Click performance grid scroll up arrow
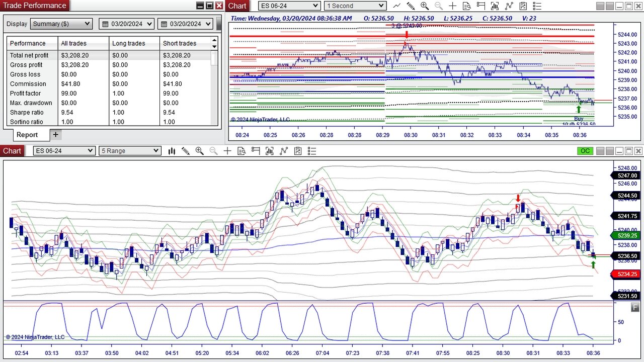Viewport: 644px width, 362px height. click(214, 40)
